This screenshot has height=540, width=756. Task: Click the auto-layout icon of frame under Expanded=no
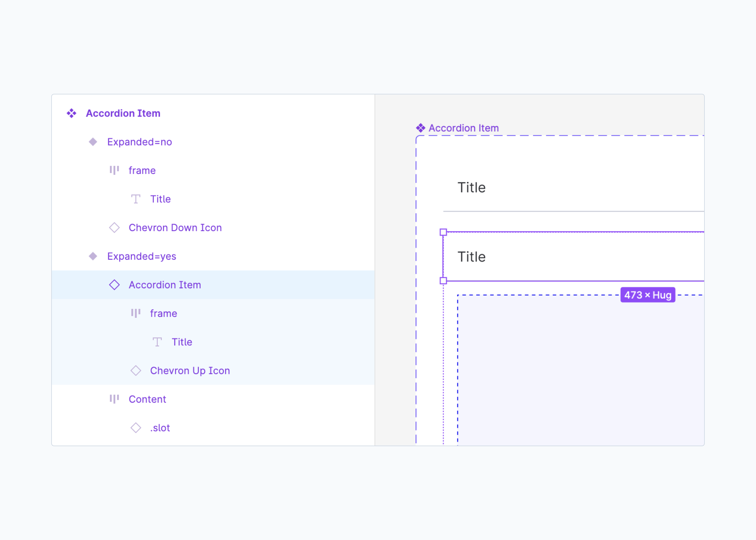[x=114, y=170]
